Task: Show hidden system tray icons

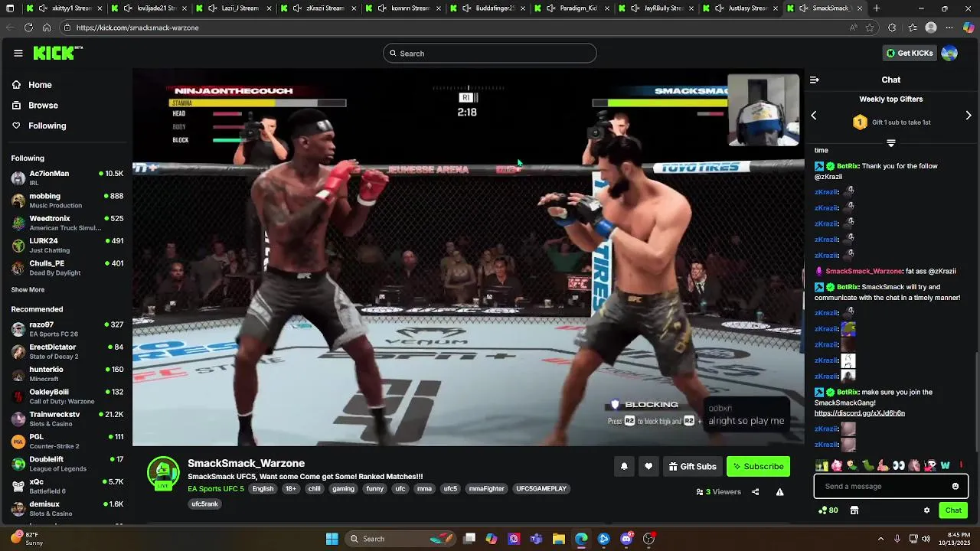Action: [x=880, y=539]
